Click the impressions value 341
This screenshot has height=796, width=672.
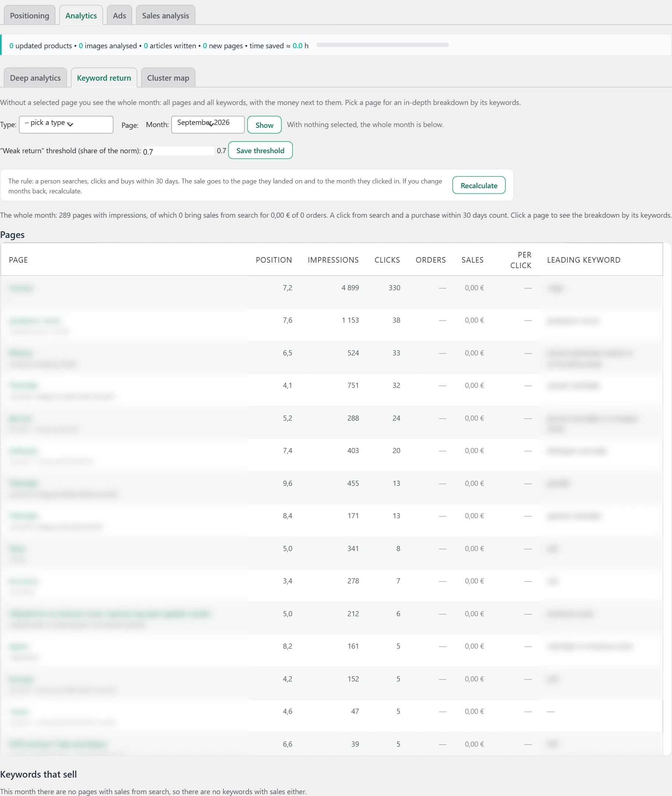353,548
